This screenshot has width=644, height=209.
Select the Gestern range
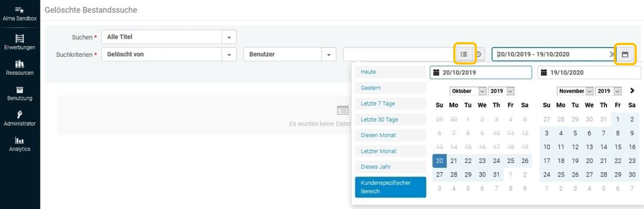390,87
